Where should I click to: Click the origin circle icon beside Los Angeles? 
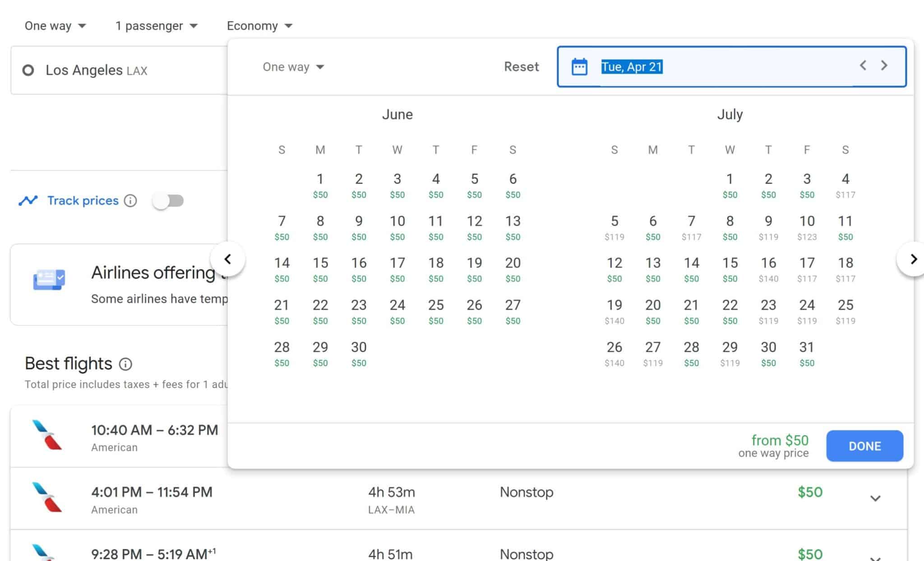(x=28, y=70)
